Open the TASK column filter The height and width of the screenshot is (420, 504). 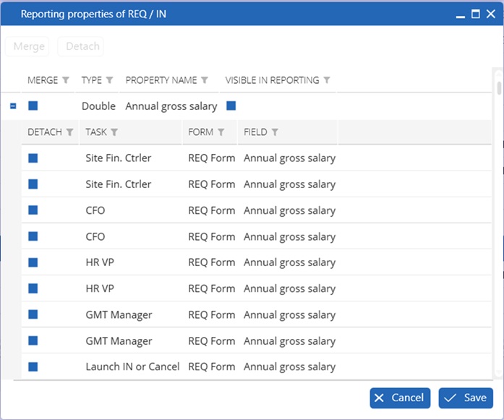click(x=114, y=132)
